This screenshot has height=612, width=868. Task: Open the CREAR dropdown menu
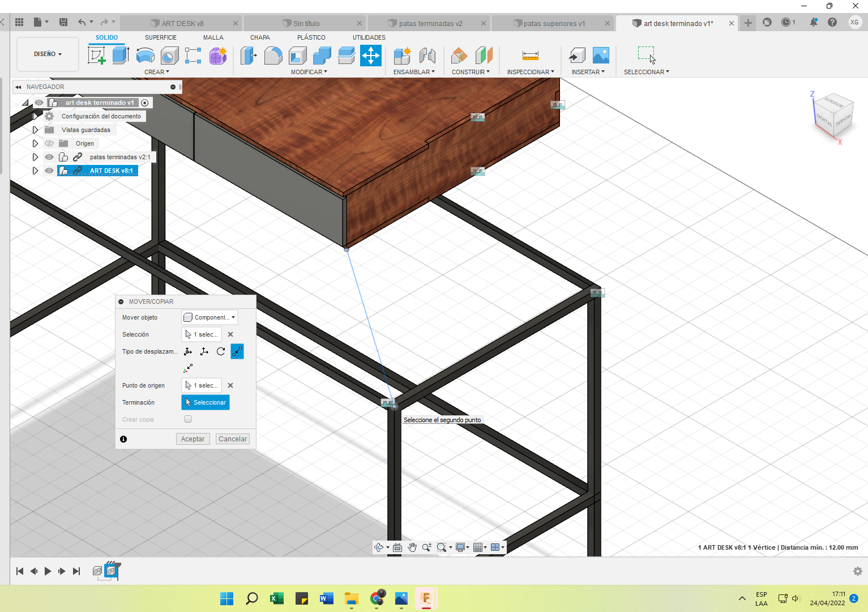coord(156,72)
